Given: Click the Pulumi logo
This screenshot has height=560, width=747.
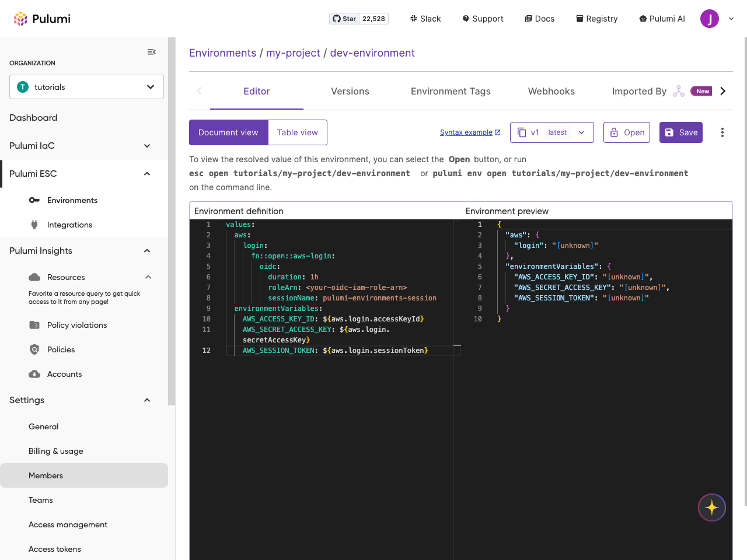Looking at the screenshot, I should (42, 19).
